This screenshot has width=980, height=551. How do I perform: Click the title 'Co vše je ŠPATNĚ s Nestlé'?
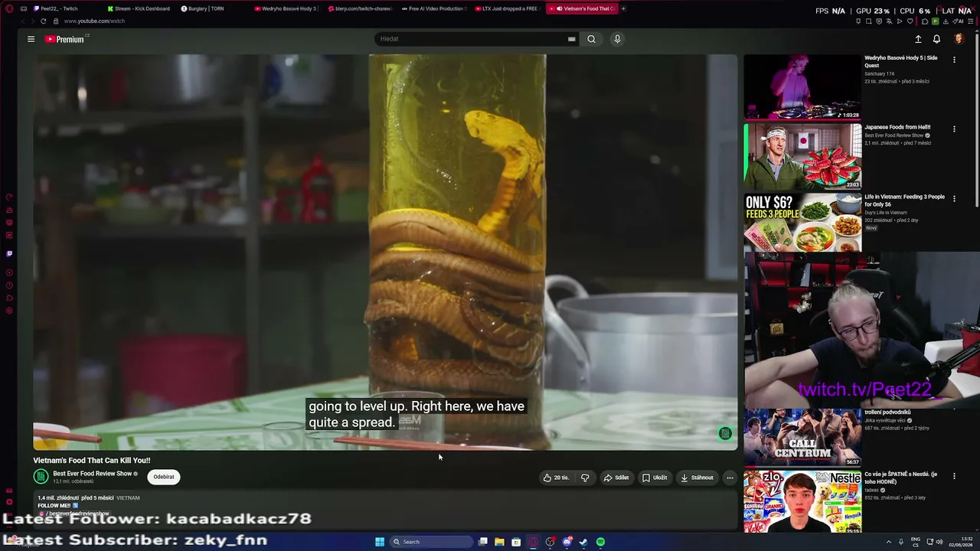pos(903,478)
